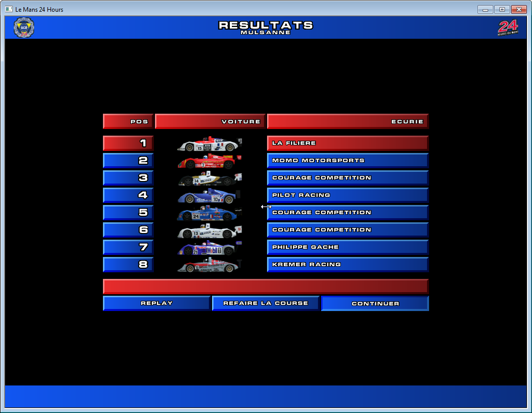
Task: Minimize the Le Mans 24 Hours window
Action: [485, 10]
